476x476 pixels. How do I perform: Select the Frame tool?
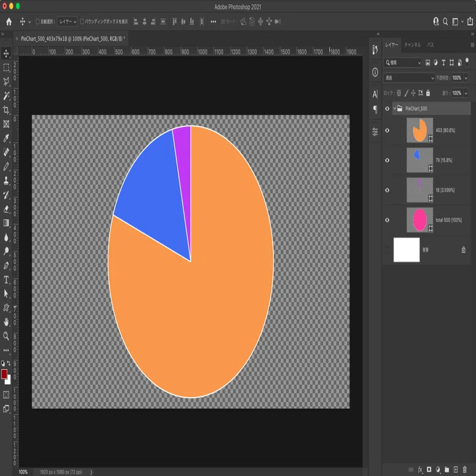pyautogui.click(x=6, y=124)
